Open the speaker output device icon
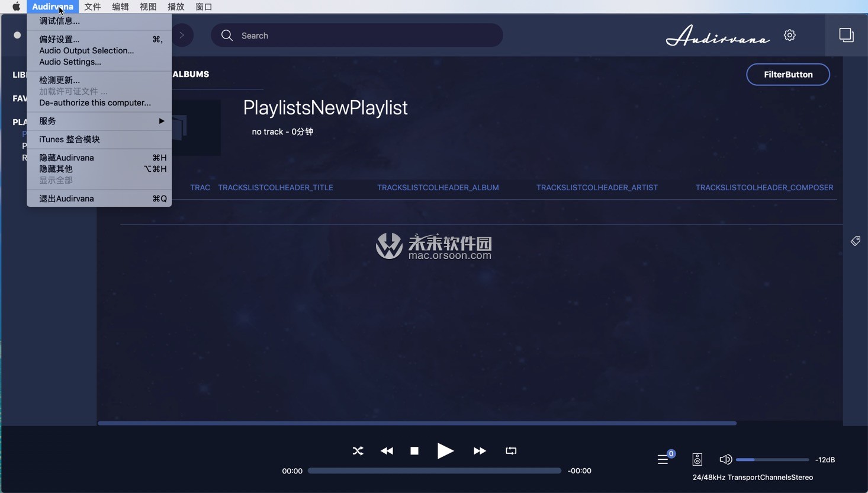This screenshot has width=868, height=493. coord(697,459)
